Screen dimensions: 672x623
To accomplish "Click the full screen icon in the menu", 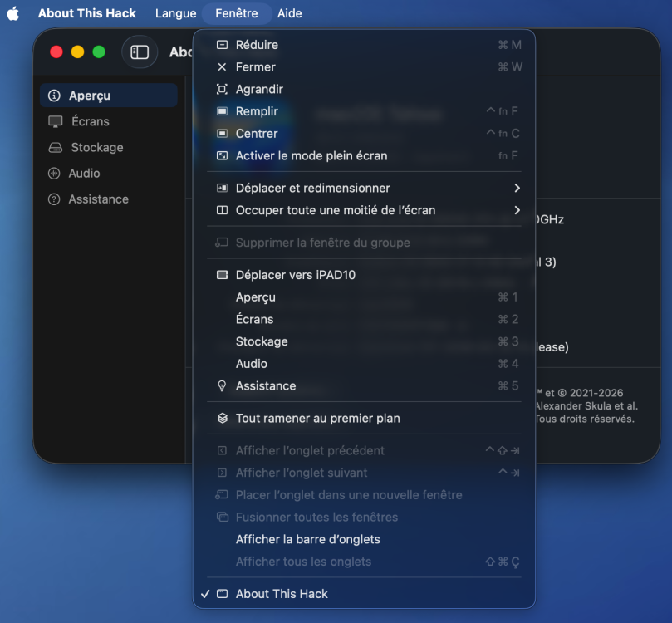I will click(222, 155).
